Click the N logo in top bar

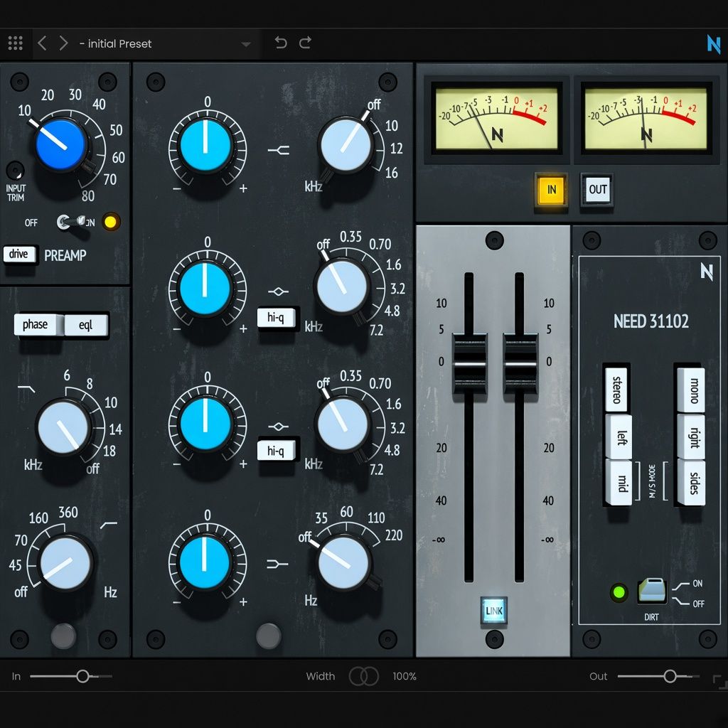coord(713,44)
